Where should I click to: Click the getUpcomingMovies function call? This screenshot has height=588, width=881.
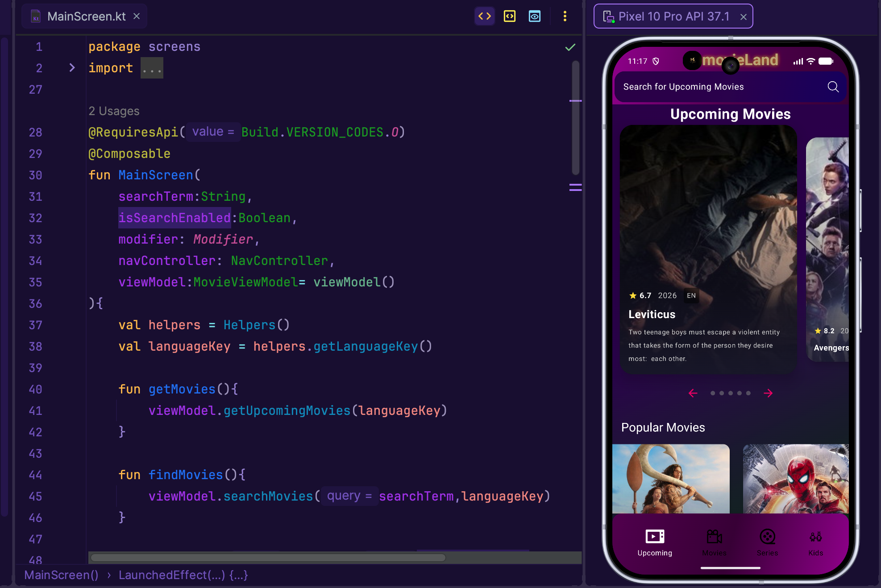pos(287,410)
